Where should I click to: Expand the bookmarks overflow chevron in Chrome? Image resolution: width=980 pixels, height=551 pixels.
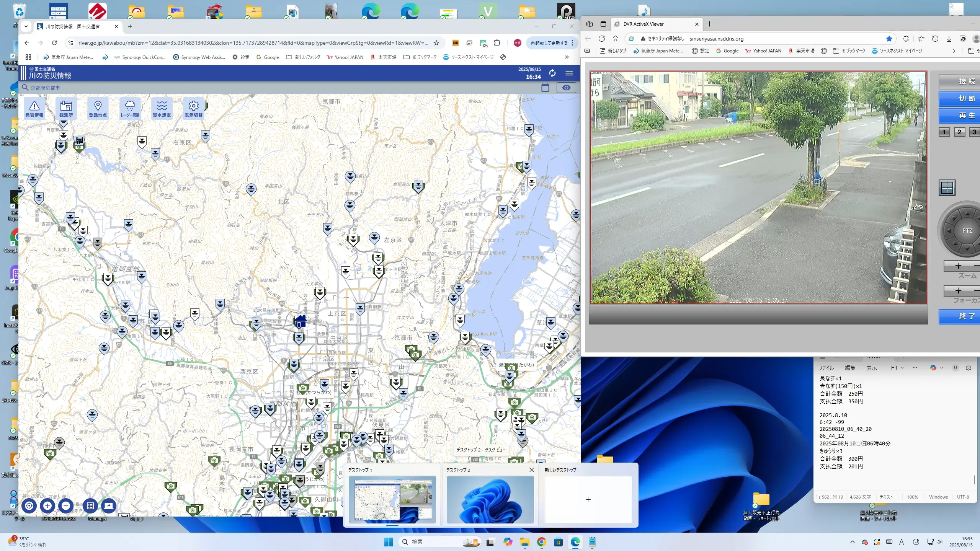click(x=567, y=57)
